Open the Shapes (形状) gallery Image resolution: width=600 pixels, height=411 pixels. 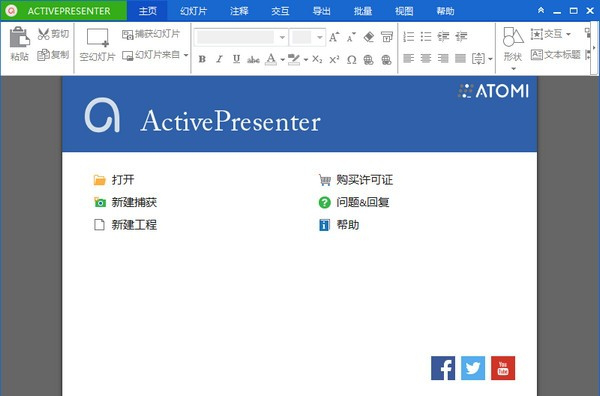513,48
